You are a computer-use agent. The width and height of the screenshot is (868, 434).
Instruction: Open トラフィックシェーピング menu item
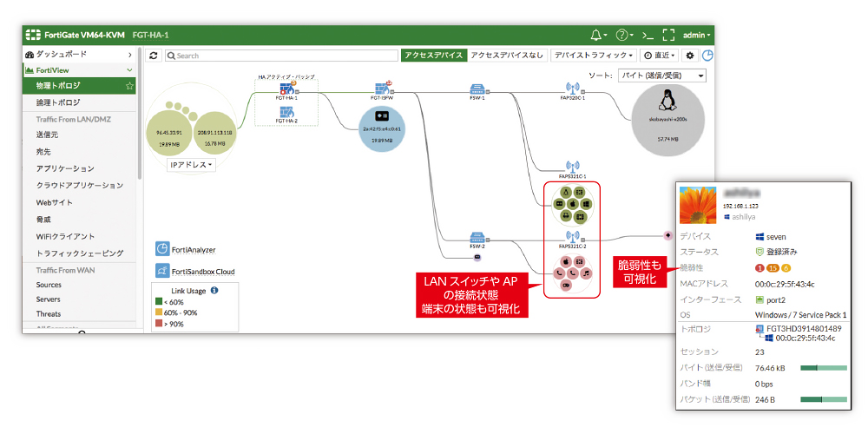coord(80,253)
